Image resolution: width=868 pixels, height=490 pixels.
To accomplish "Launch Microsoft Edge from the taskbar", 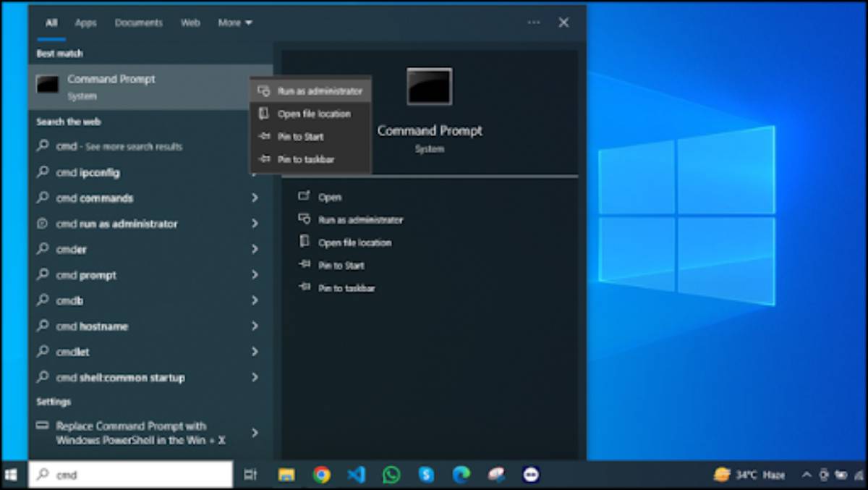I will click(461, 475).
